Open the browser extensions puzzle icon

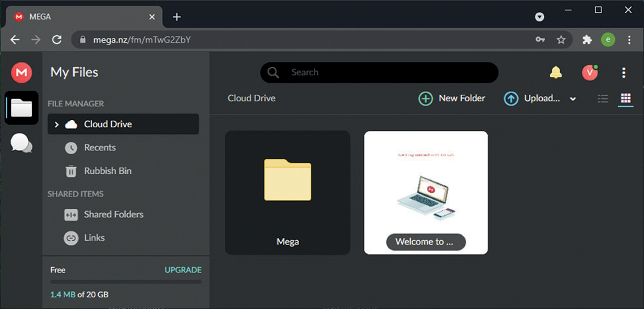(x=587, y=40)
